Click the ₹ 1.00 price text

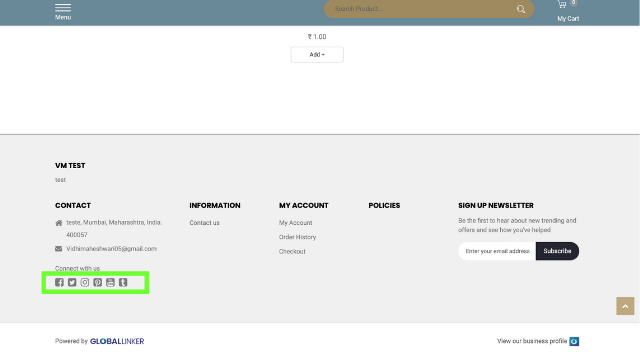[317, 37]
